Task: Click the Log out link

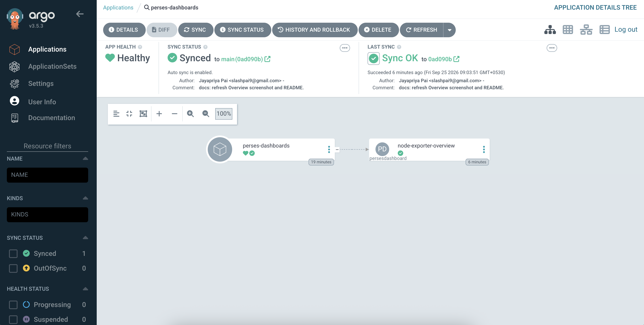Action: (626, 30)
